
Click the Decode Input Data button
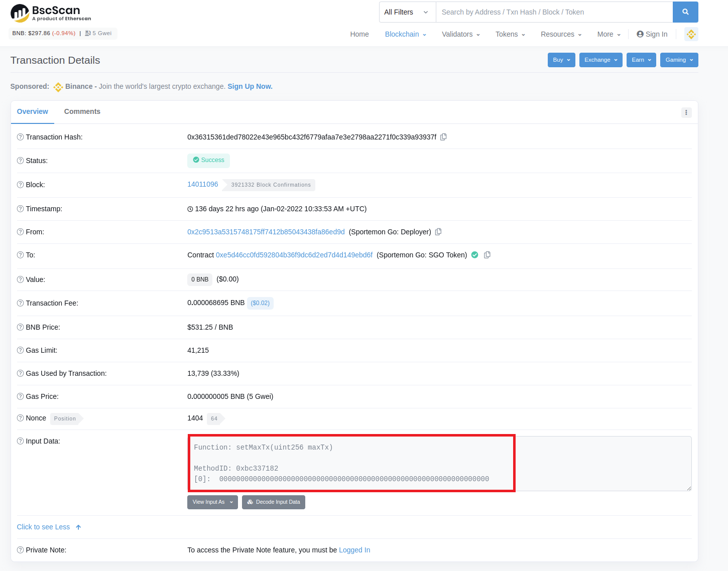[x=274, y=502]
